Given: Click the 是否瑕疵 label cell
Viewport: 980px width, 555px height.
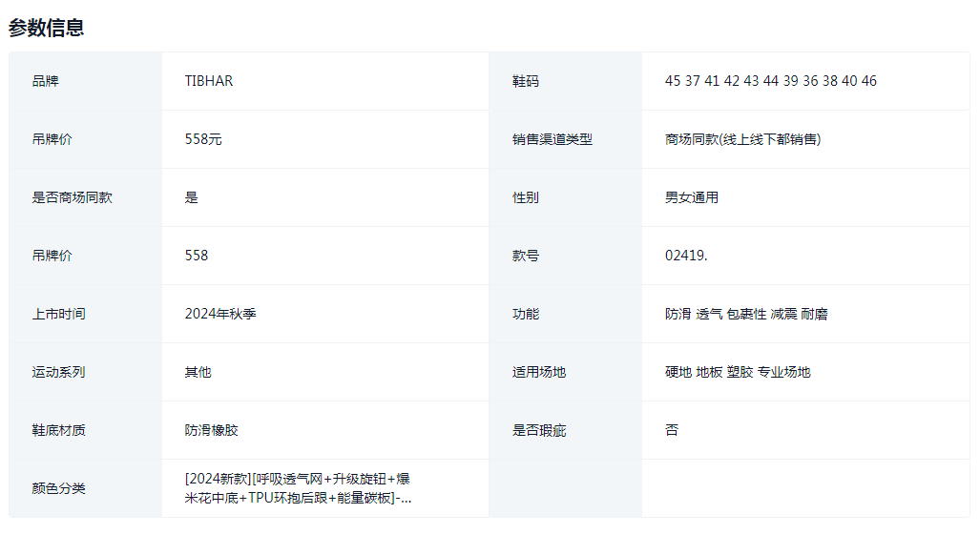Looking at the screenshot, I should point(539,430).
